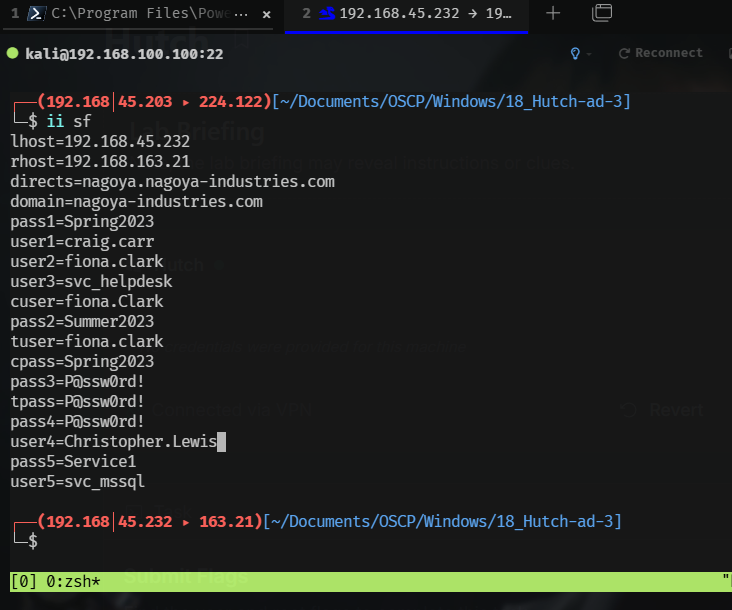Click the kali@192.168.100.100:22 session label
732x610 pixels.
tap(124, 54)
